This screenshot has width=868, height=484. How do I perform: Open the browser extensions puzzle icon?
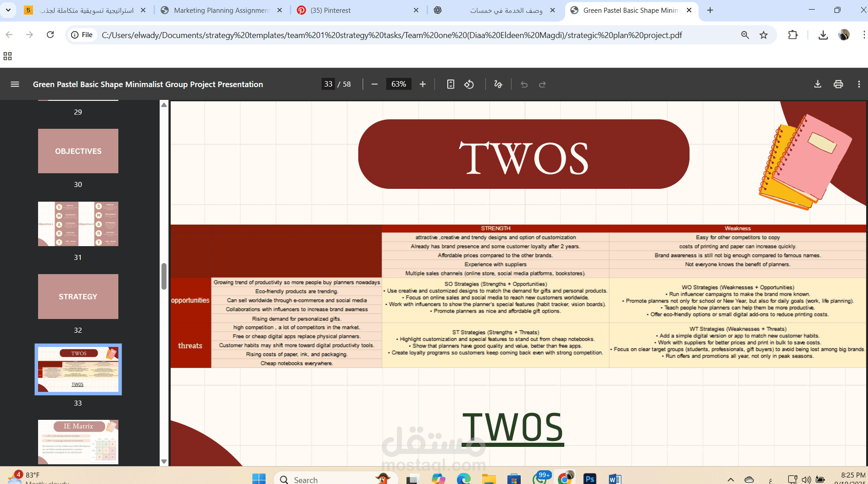pos(793,35)
